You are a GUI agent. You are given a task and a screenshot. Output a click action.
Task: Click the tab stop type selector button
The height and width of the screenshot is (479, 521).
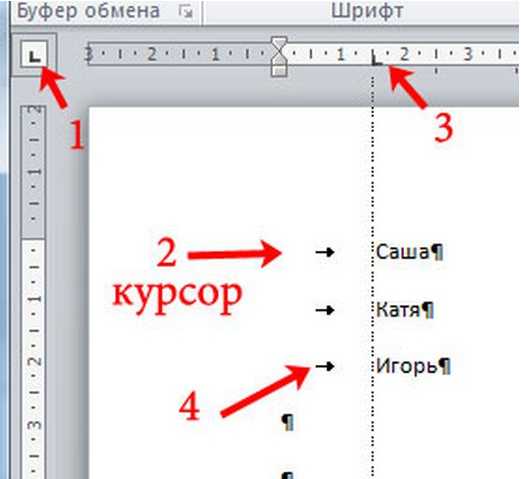(x=33, y=55)
